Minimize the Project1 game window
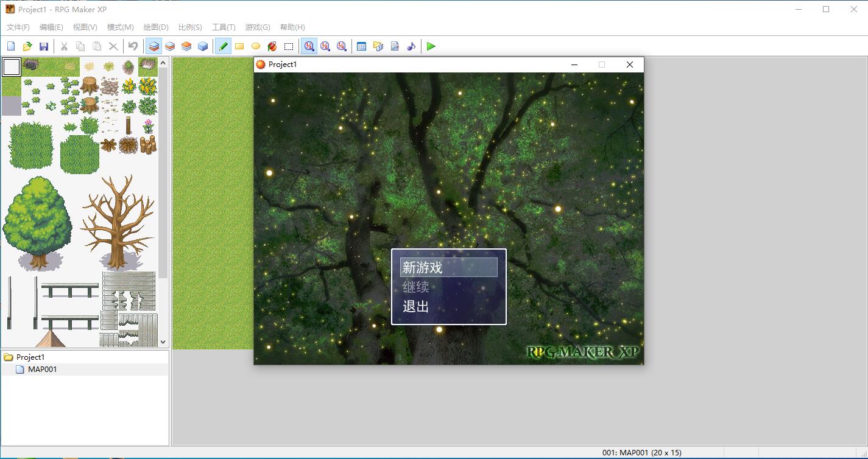 pyautogui.click(x=574, y=65)
